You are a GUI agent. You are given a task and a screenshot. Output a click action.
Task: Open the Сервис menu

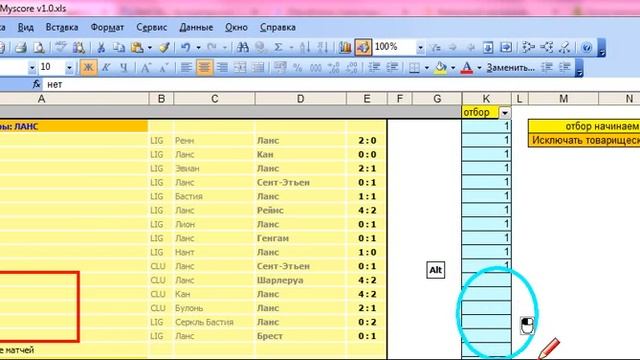pyautogui.click(x=151, y=27)
